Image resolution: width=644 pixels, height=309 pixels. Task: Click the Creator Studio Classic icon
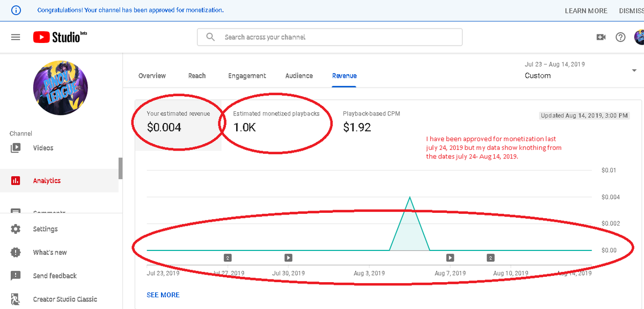tap(16, 299)
